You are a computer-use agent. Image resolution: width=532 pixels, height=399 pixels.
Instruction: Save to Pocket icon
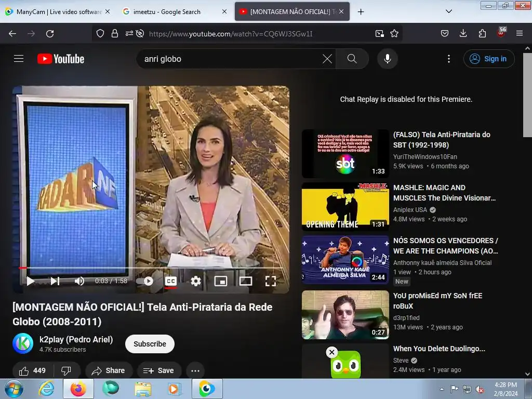(445, 33)
